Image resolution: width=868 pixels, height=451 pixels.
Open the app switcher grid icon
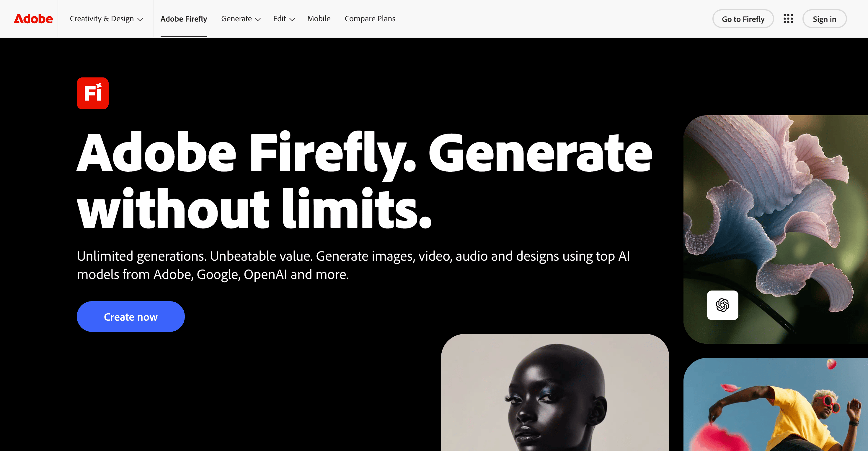pyautogui.click(x=788, y=19)
